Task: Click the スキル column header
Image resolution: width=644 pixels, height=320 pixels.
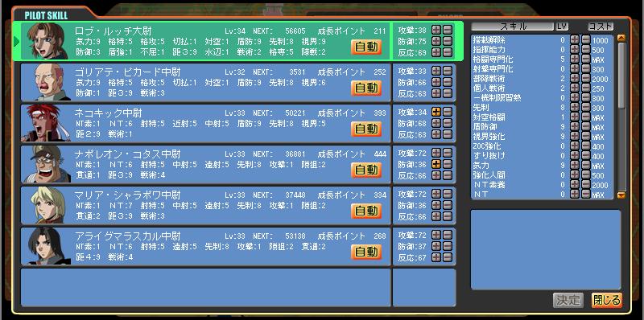Action: [x=513, y=27]
